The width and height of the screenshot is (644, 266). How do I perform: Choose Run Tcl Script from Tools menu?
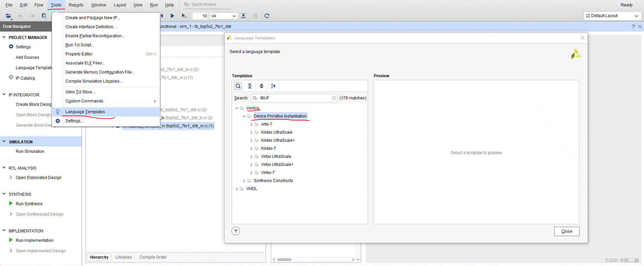tap(80, 45)
